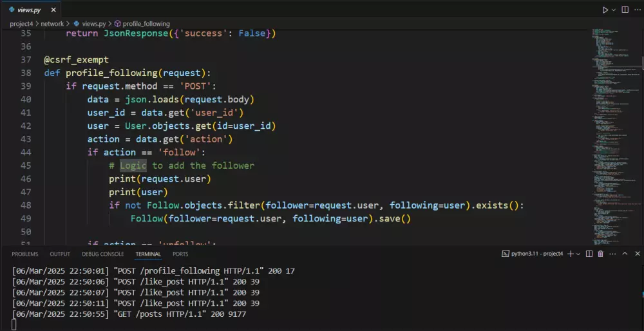
Task: Open the network breadcrumb segment
Action: 52,24
